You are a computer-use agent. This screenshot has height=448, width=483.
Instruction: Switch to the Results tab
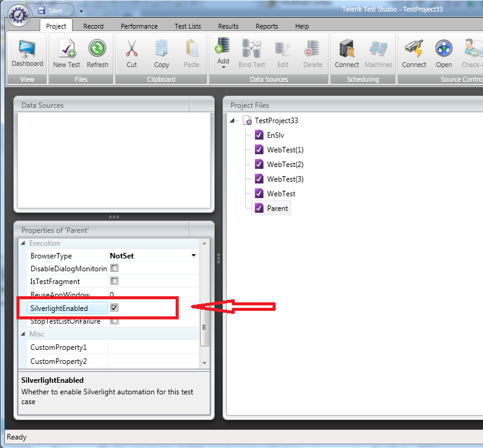coord(228,26)
